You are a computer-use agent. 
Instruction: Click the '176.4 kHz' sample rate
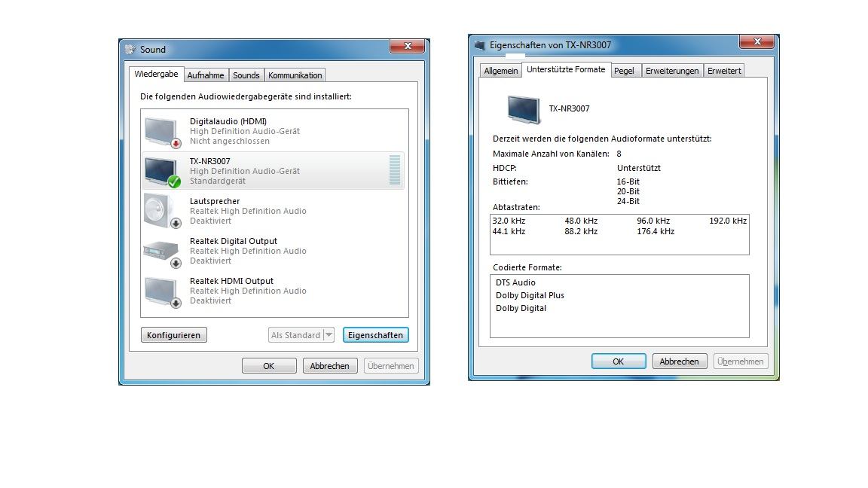pyautogui.click(x=656, y=232)
